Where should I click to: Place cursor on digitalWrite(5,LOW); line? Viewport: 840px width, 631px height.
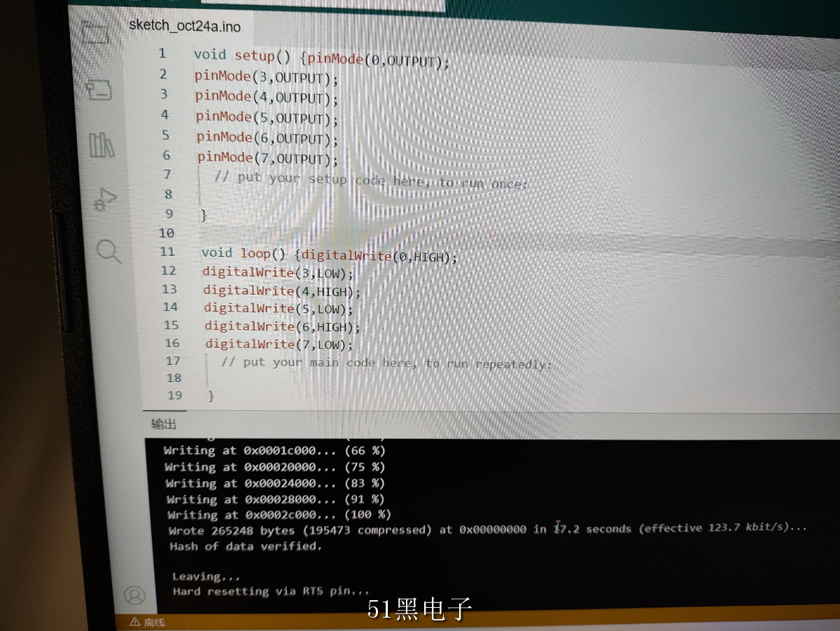point(279,308)
